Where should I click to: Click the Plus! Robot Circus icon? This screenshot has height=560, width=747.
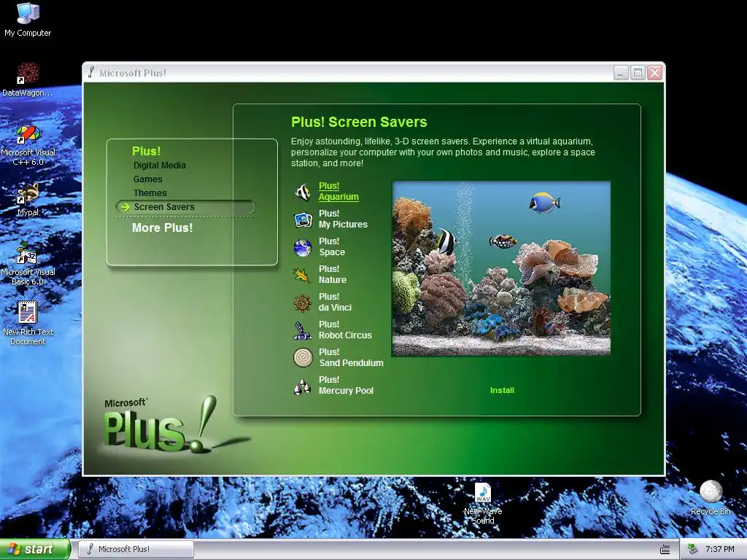302,330
